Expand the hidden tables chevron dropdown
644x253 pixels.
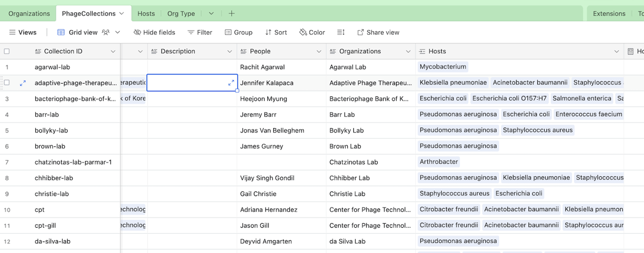(211, 13)
